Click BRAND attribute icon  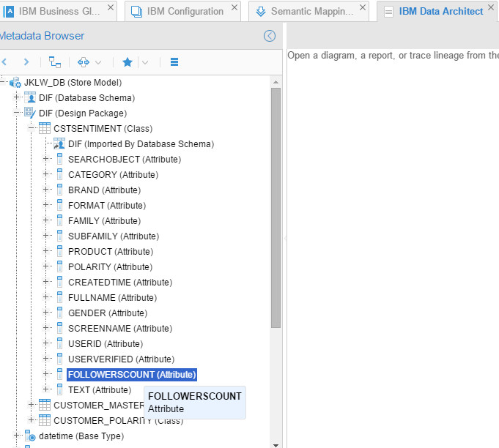click(59, 190)
